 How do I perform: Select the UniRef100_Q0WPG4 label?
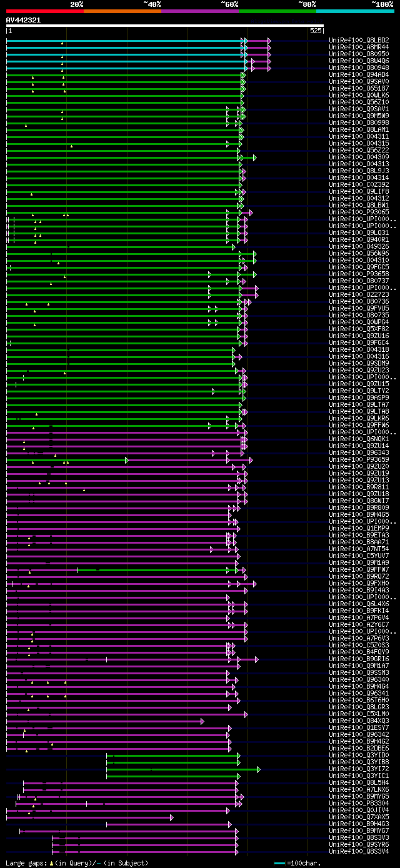click(359, 322)
